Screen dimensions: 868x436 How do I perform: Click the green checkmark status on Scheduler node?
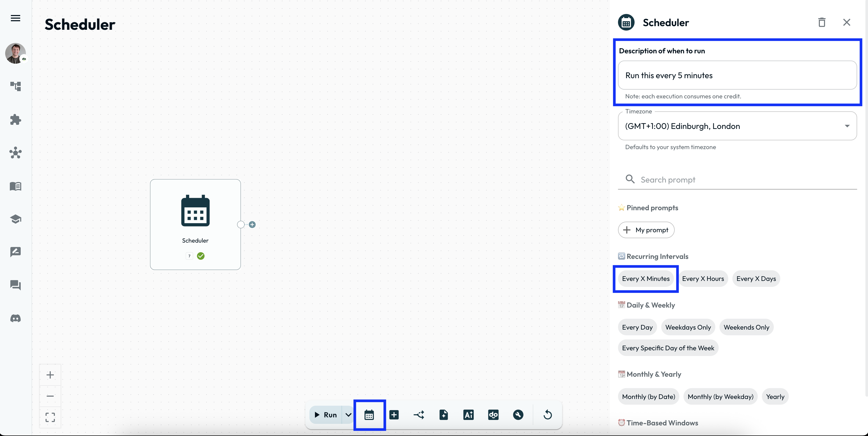coord(201,256)
